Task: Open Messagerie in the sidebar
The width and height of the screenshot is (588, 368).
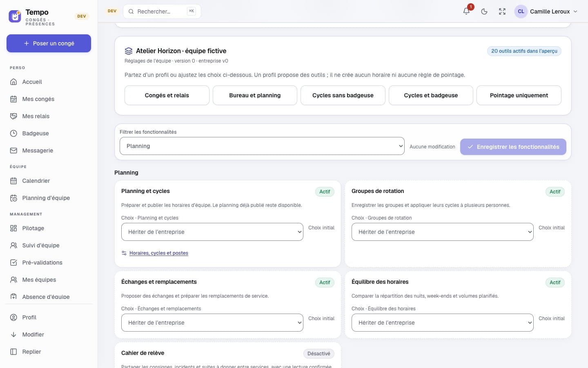Action: click(49, 150)
